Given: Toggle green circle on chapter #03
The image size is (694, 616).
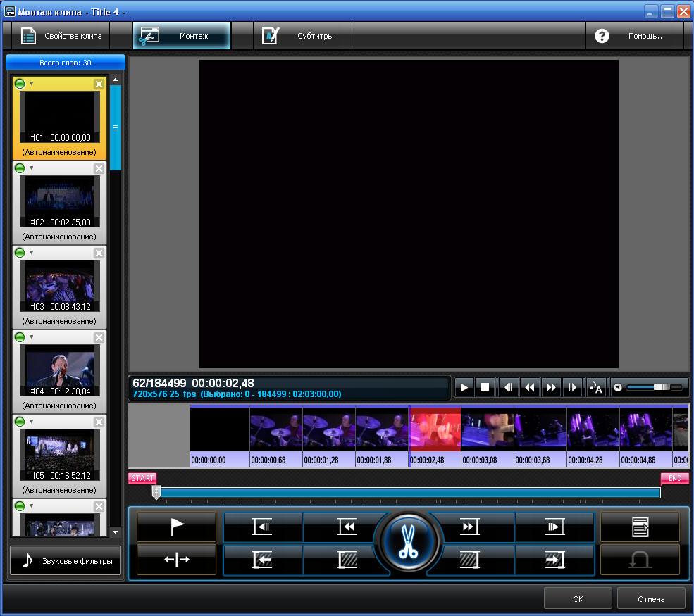Looking at the screenshot, I should tap(20, 253).
